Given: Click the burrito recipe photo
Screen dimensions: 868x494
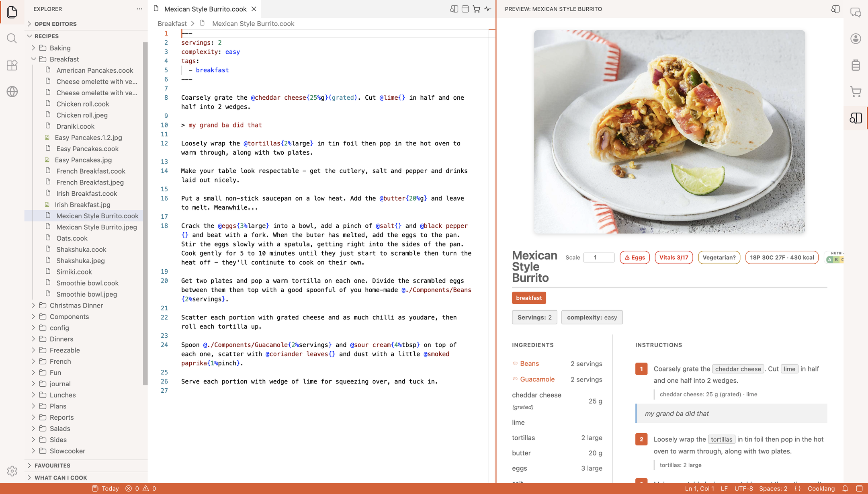Looking at the screenshot, I should pos(669,132).
